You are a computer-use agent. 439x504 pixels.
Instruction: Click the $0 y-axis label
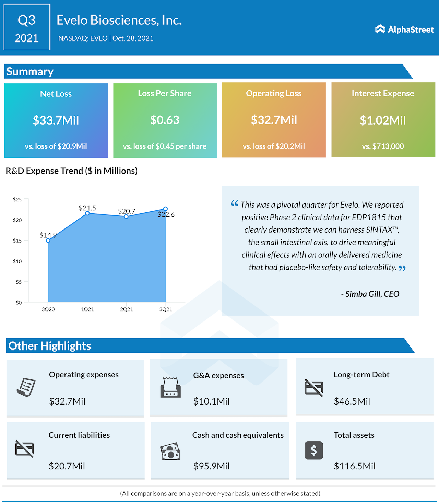(x=19, y=303)
